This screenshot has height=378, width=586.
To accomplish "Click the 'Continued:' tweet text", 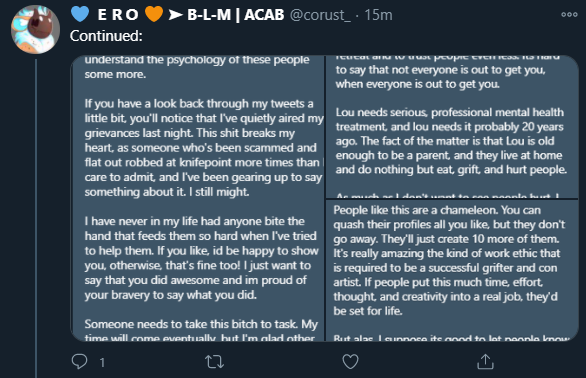I will coord(106,36).
